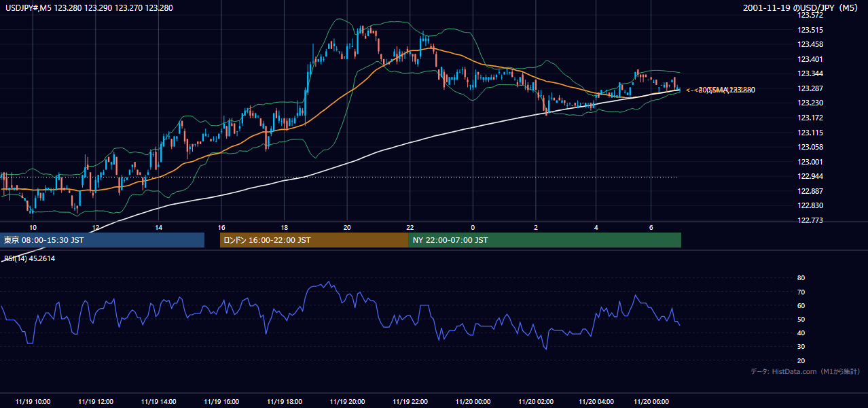This screenshot has width=868, height=408.
Task: Select the NY 22:00-07:00 JST session bar
Action: [545, 240]
